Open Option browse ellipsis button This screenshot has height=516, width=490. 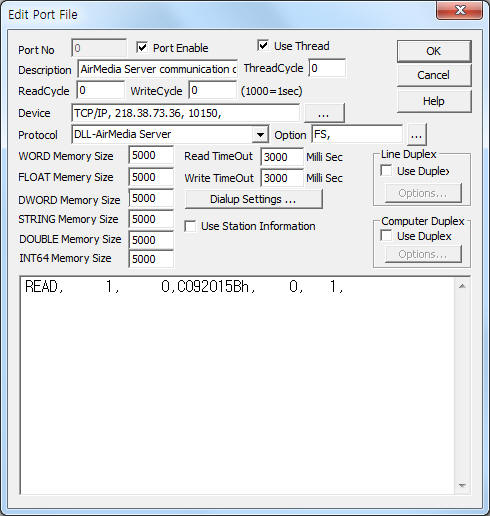(416, 135)
